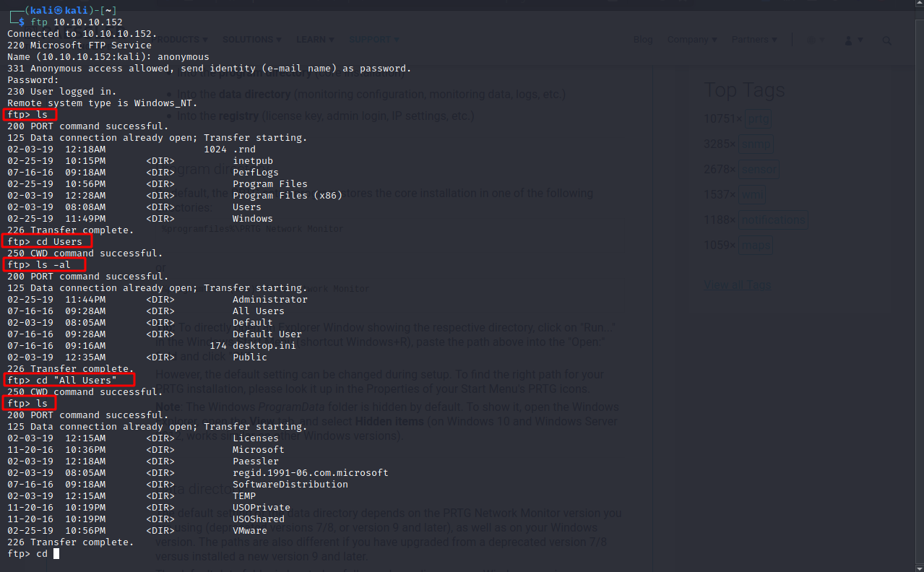This screenshot has height=572, width=924.
Task: Click the 'Program Files (x86)' directory name
Action: pos(288,196)
